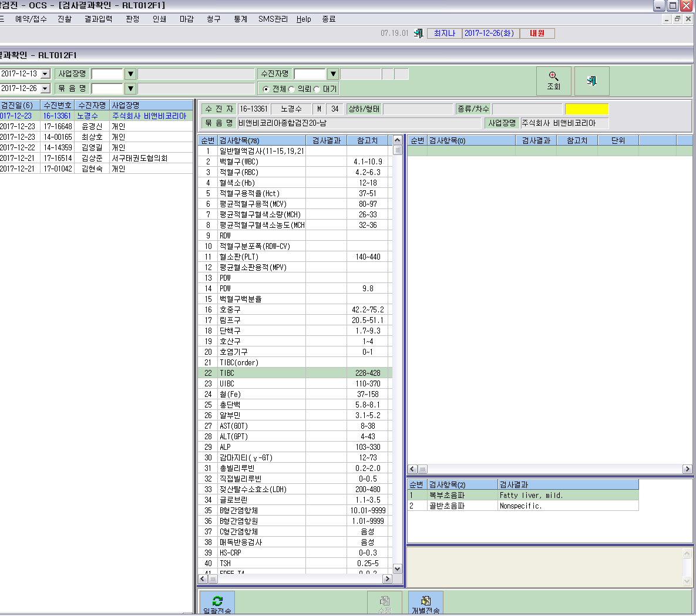Viewport: 696px width, 616px height.
Task: Select the 대기 radio button
Action: [x=317, y=89]
